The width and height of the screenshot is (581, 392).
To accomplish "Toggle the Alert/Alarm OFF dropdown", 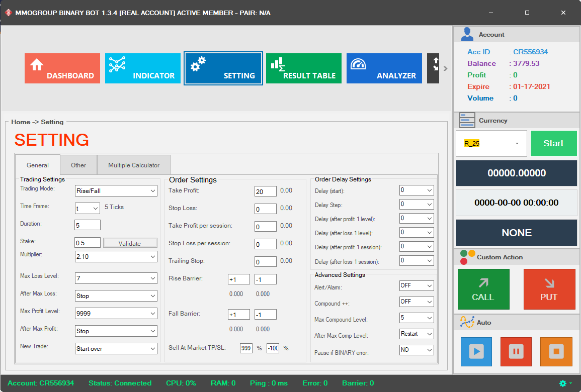I will click(417, 285).
